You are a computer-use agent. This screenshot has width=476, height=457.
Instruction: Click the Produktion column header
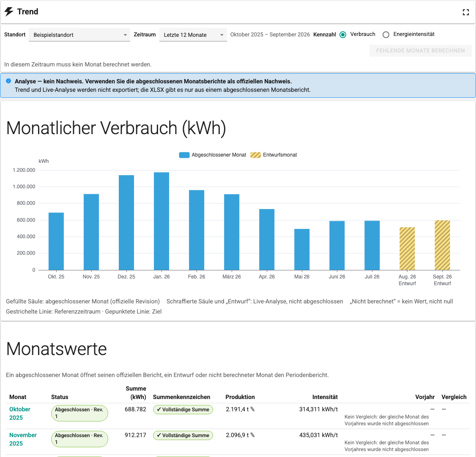click(240, 397)
